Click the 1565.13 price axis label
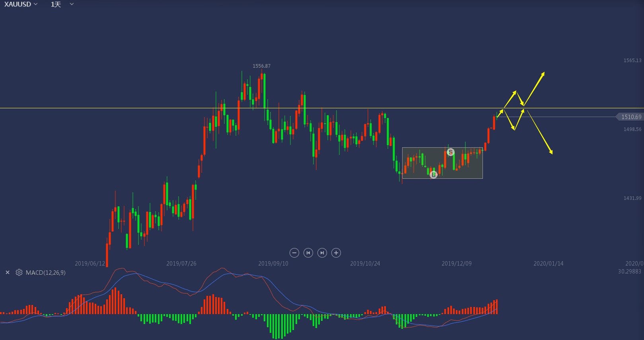The width and height of the screenshot is (644, 340). (x=632, y=61)
